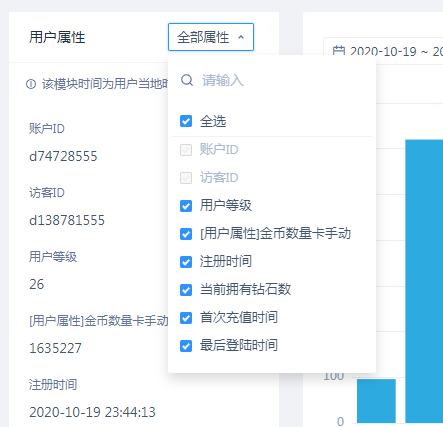Click the search magnifier icon in dropdown
Screen dimensions: 443x427
(187, 80)
